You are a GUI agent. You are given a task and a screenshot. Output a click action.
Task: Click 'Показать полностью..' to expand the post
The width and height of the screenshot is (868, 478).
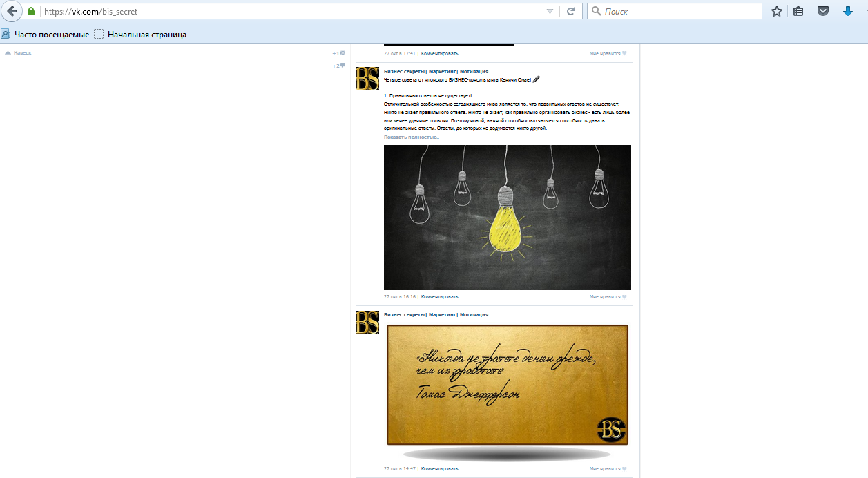pos(411,137)
